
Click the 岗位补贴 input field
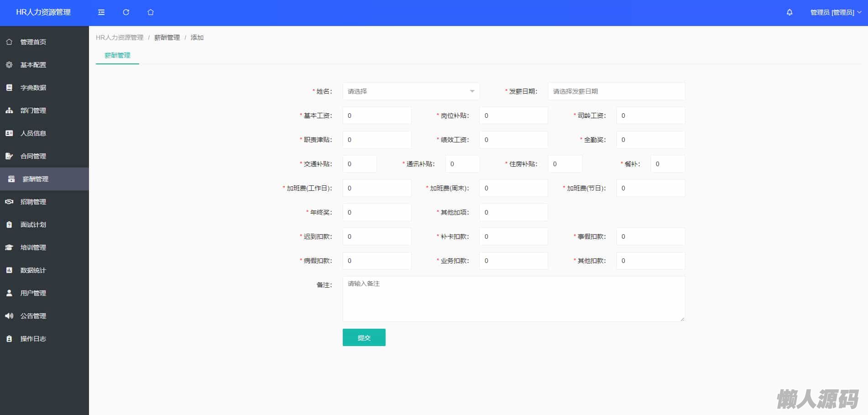click(x=514, y=116)
